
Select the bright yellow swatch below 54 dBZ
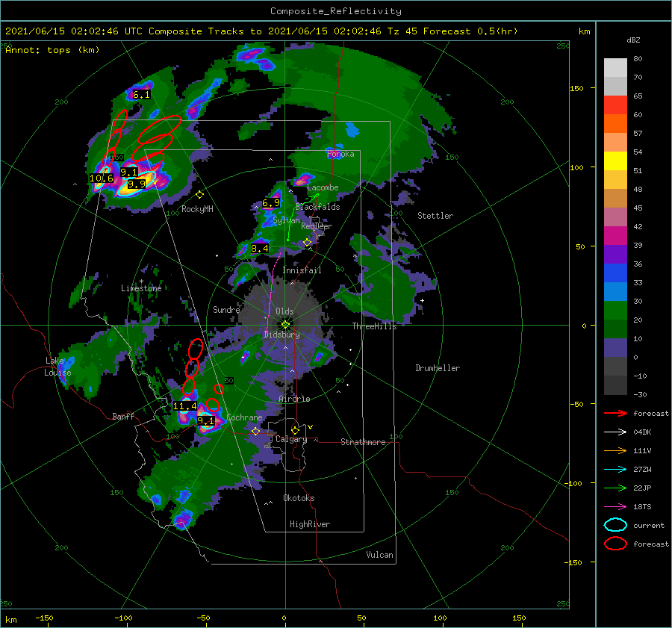click(615, 161)
